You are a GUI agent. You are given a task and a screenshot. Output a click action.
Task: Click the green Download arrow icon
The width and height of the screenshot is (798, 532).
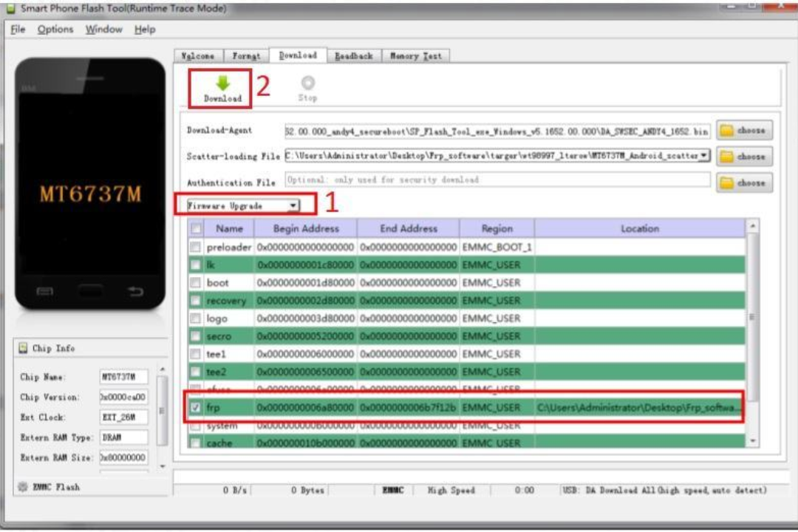pyautogui.click(x=223, y=83)
